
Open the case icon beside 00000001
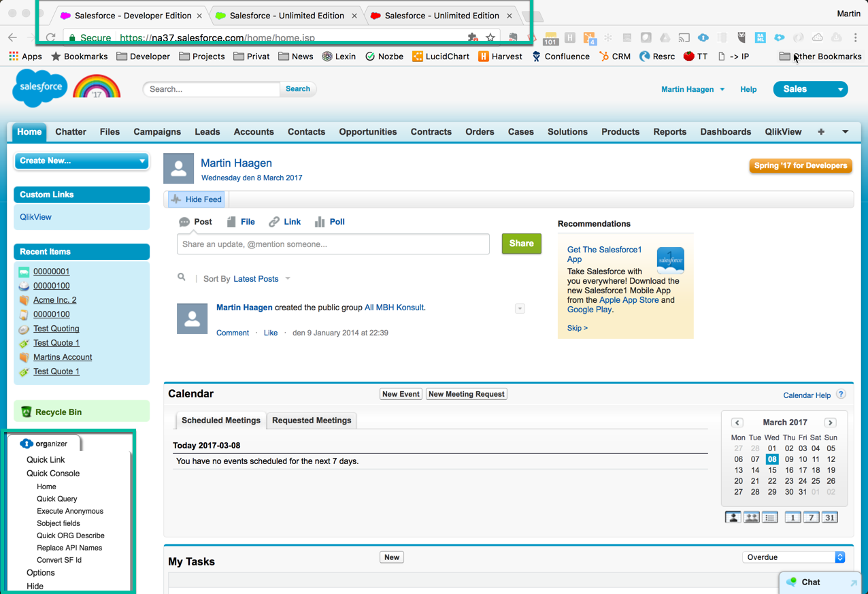pyautogui.click(x=24, y=271)
